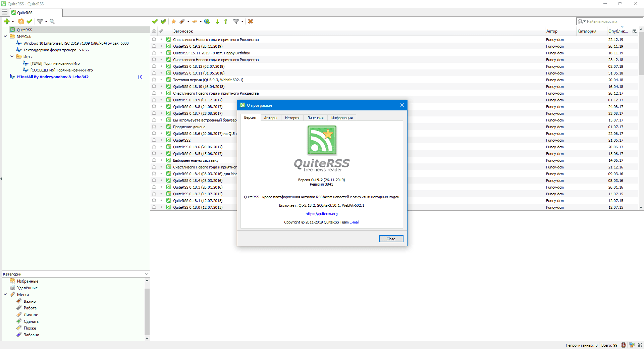Click the double green checkmark mark-all-read icon
This screenshot has width=644, height=349.
(163, 21)
